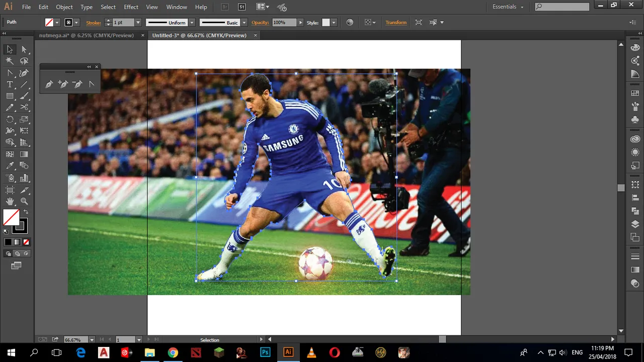This screenshot has height=362, width=644.
Task: Select the Paintbrush tool
Action: point(24,96)
